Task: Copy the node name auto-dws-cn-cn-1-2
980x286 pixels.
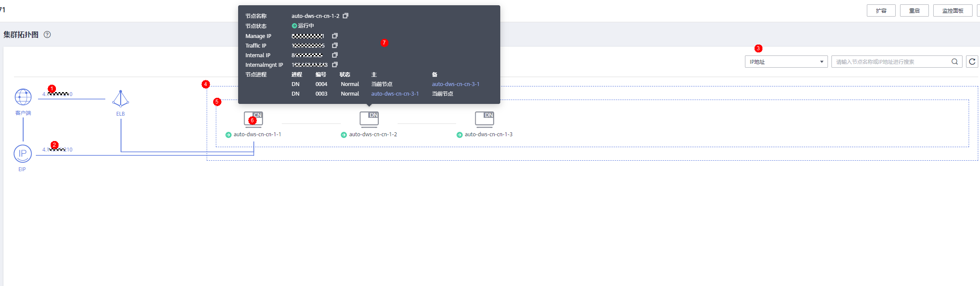Action: tap(346, 16)
